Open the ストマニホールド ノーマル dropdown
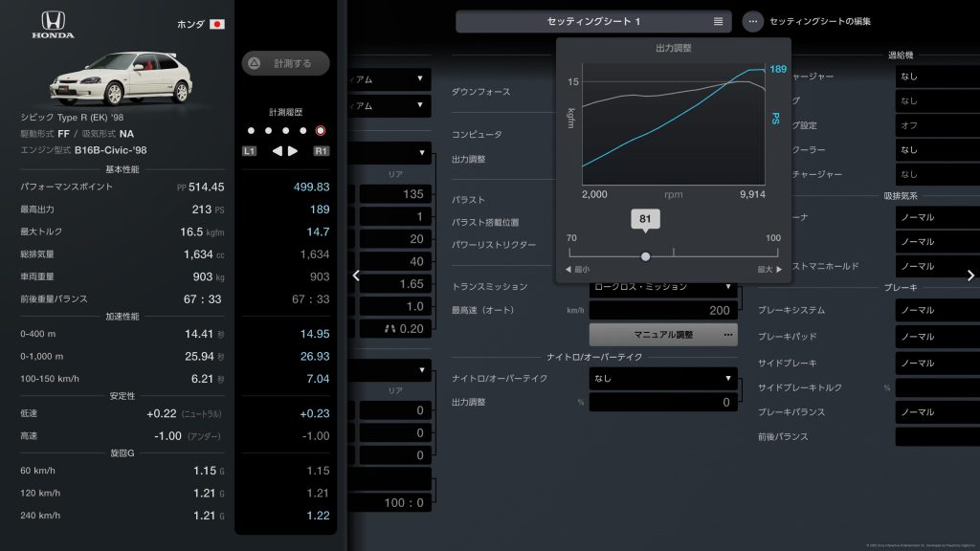The height and width of the screenshot is (551, 980). tap(938, 266)
